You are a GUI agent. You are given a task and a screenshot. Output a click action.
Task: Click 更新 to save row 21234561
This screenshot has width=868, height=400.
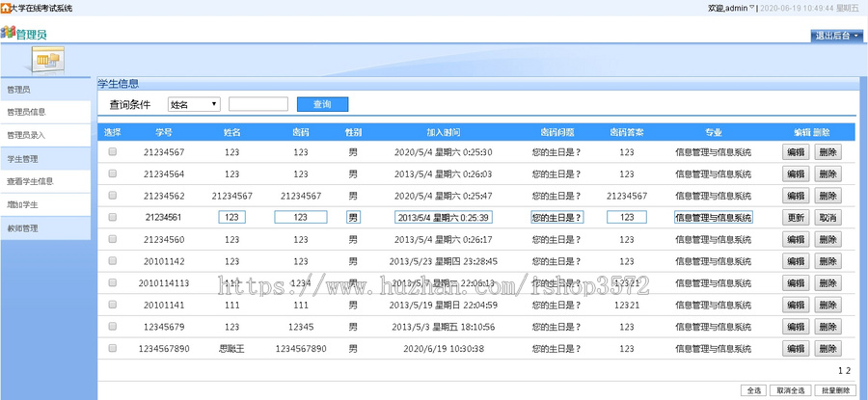[796, 218]
